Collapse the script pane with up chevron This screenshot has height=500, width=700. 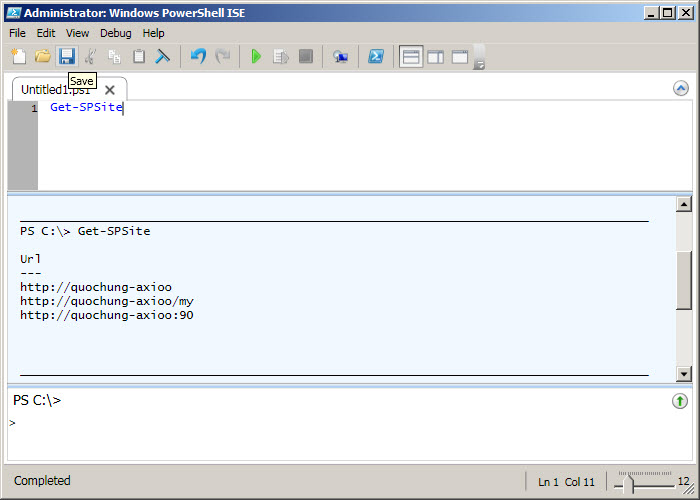(681, 88)
